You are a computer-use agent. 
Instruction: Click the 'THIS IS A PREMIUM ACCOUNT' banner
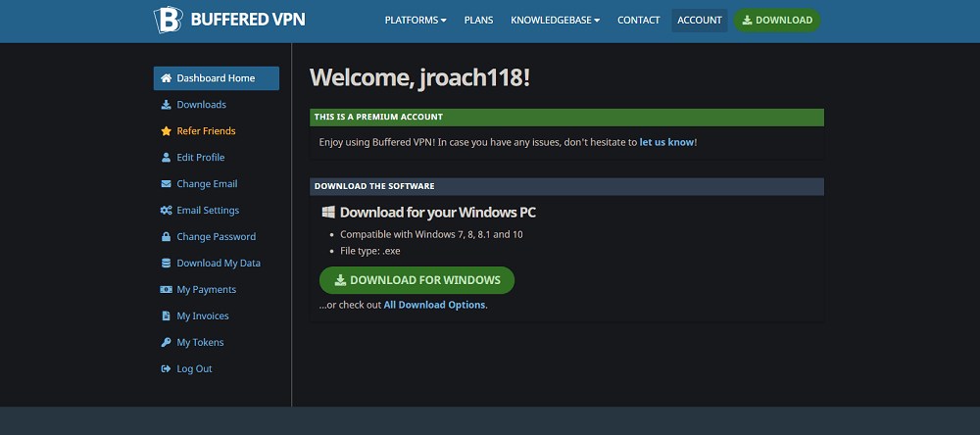tap(566, 117)
